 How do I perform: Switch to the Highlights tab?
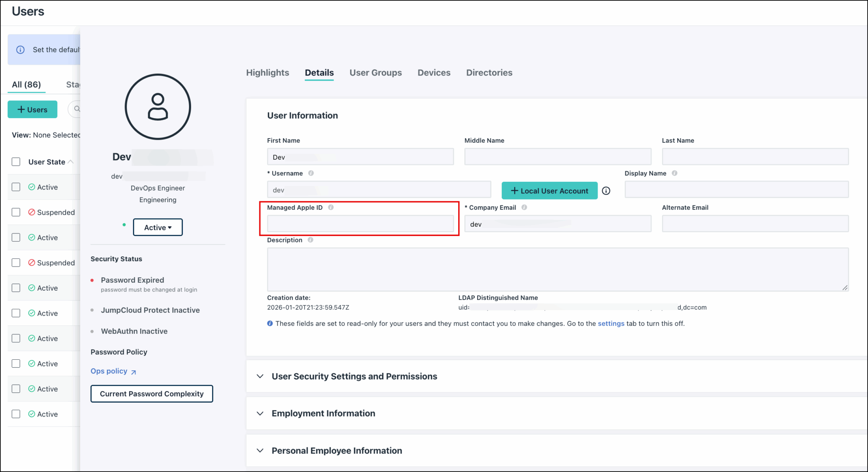click(x=267, y=72)
